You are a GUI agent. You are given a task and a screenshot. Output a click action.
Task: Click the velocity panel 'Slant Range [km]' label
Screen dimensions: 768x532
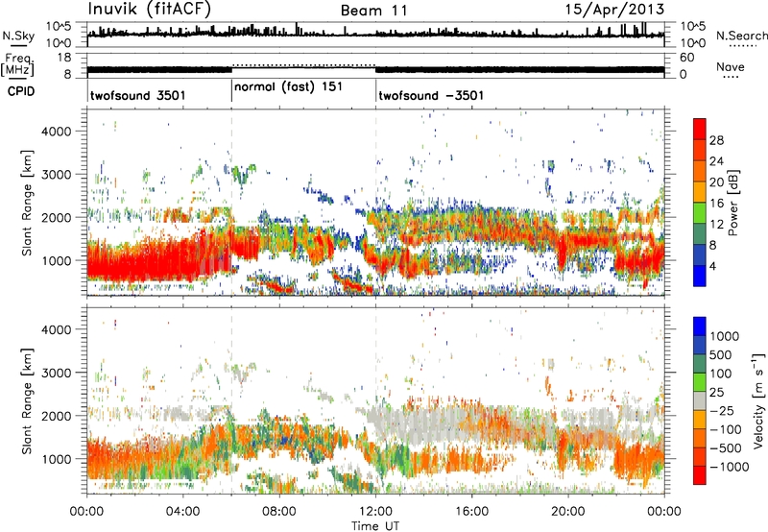tap(27, 401)
